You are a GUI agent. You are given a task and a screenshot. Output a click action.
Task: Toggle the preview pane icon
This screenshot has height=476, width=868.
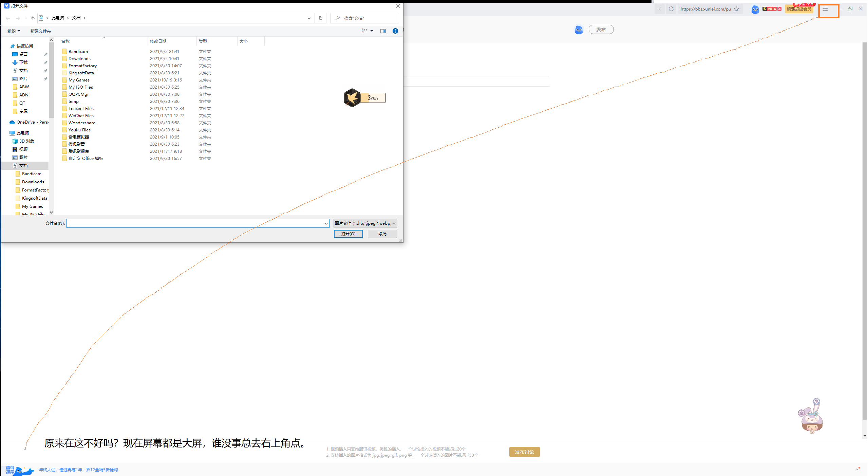coord(383,31)
